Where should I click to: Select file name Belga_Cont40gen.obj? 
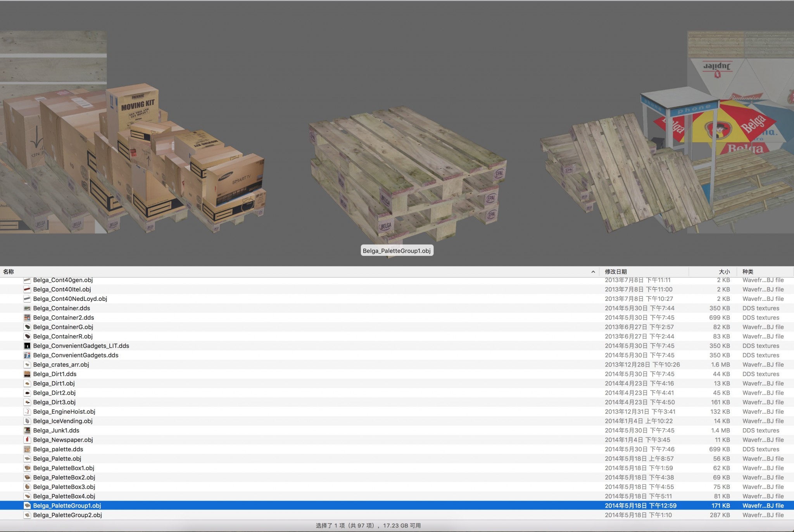63,280
